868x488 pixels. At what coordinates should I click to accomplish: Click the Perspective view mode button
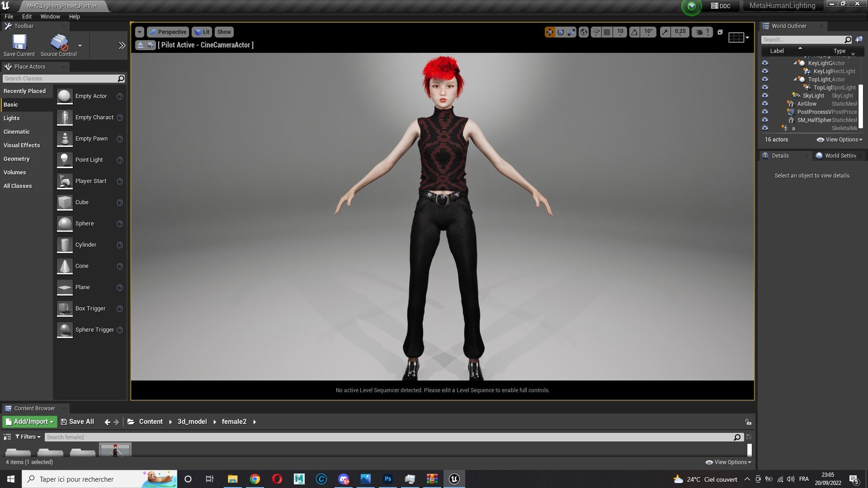[168, 32]
